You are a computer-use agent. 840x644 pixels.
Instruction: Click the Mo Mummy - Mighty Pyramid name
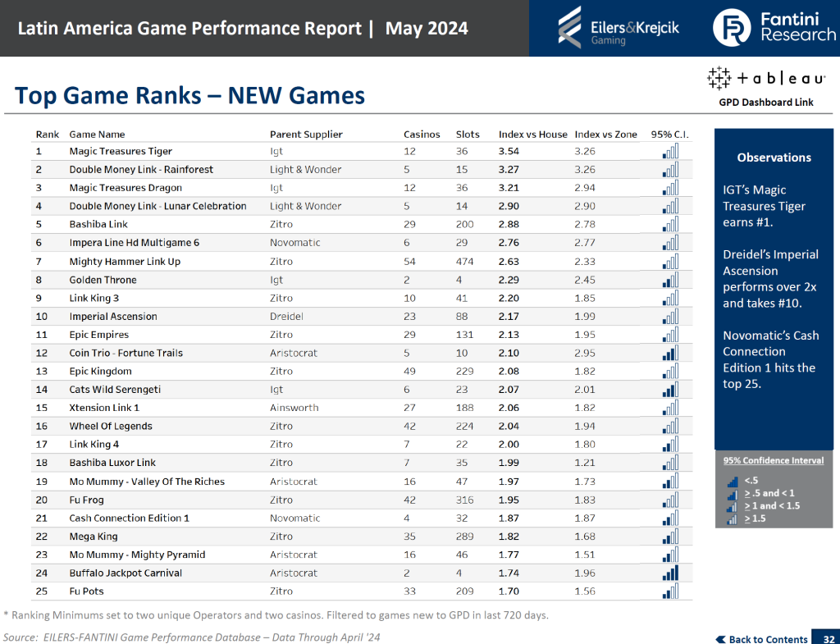[x=137, y=555]
